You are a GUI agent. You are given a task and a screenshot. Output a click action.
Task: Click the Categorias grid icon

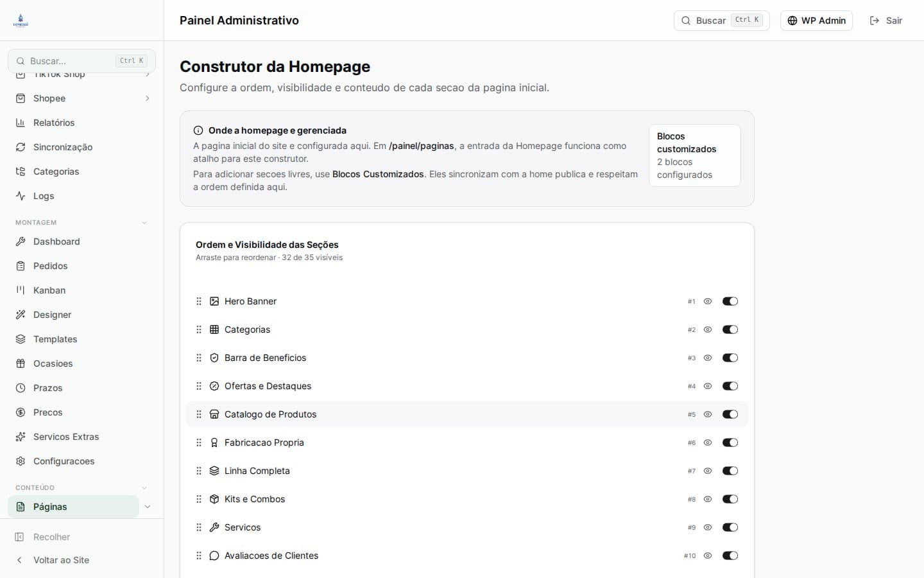pos(214,329)
